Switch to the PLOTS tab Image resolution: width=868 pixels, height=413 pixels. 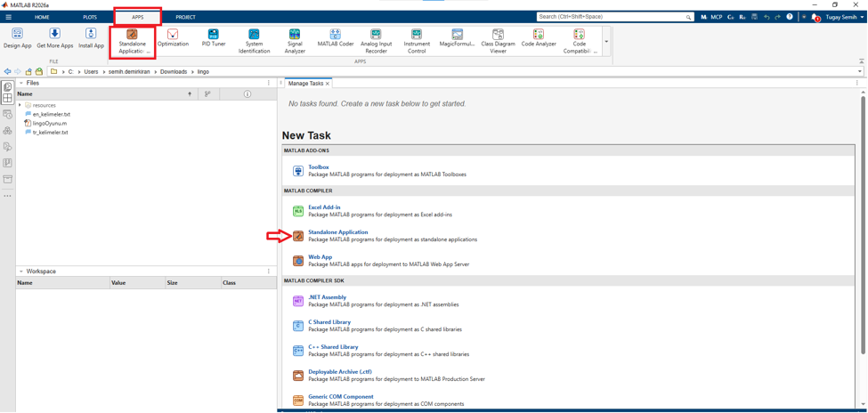point(90,17)
